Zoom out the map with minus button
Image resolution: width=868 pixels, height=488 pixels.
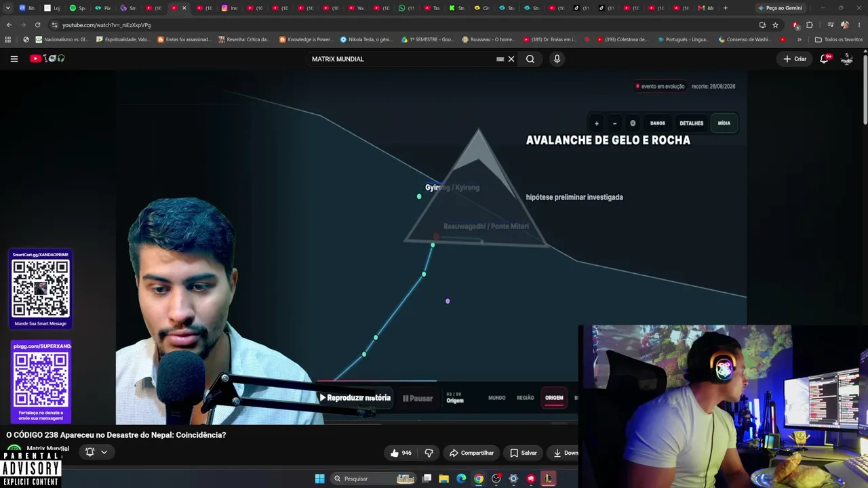[x=614, y=123]
